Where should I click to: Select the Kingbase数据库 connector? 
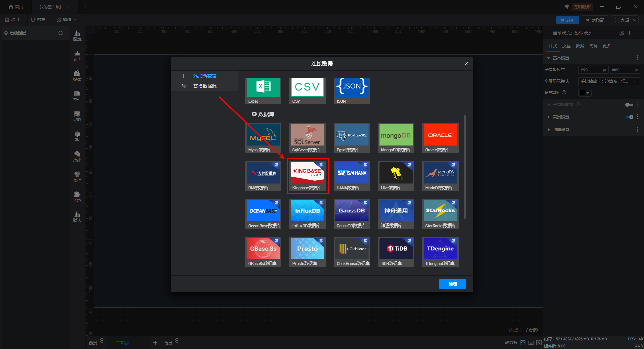coord(308,176)
